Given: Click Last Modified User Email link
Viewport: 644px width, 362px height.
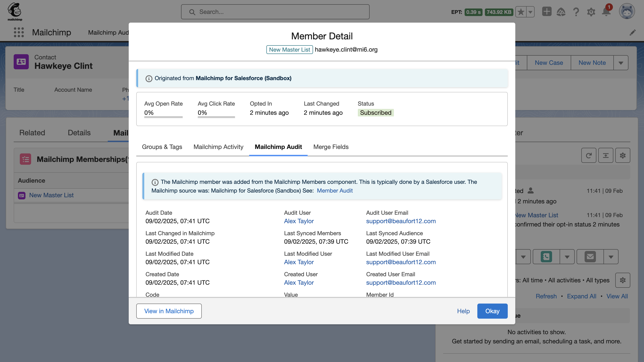Looking at the screenshot, I should point(401,262).
